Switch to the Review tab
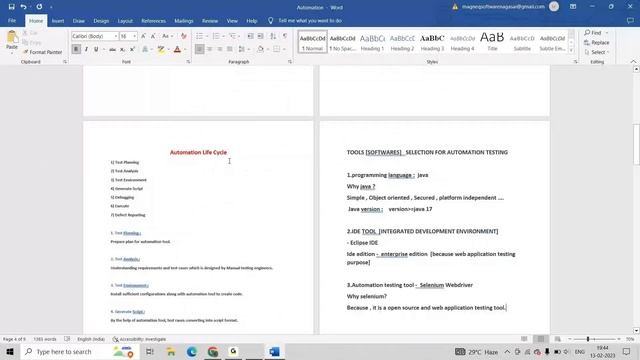640x360 pixels. tap(210, 20)
